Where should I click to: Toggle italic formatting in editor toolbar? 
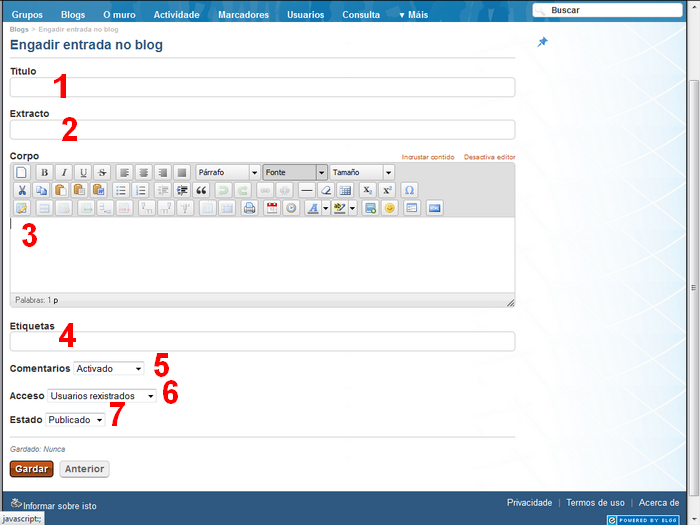63,173
